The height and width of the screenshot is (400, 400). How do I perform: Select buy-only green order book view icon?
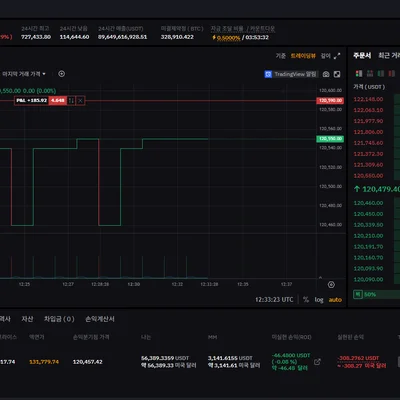pyautogui.click(x=381, y=73)
